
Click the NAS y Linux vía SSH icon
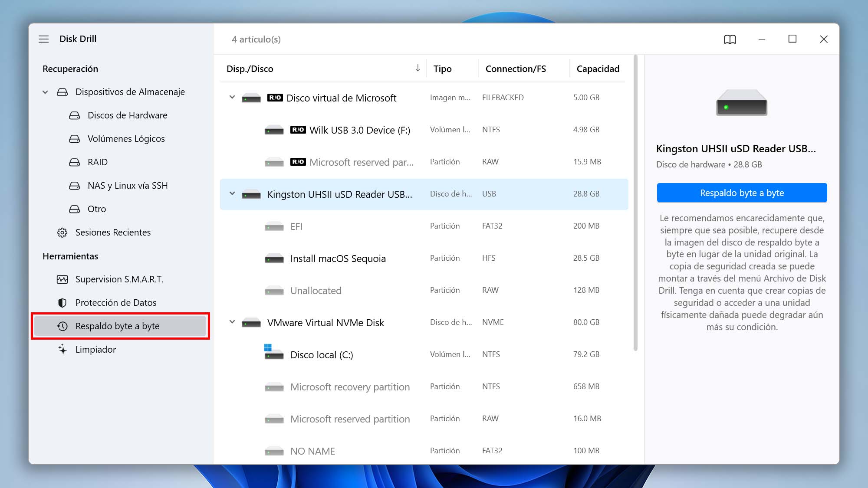[75, 186]
